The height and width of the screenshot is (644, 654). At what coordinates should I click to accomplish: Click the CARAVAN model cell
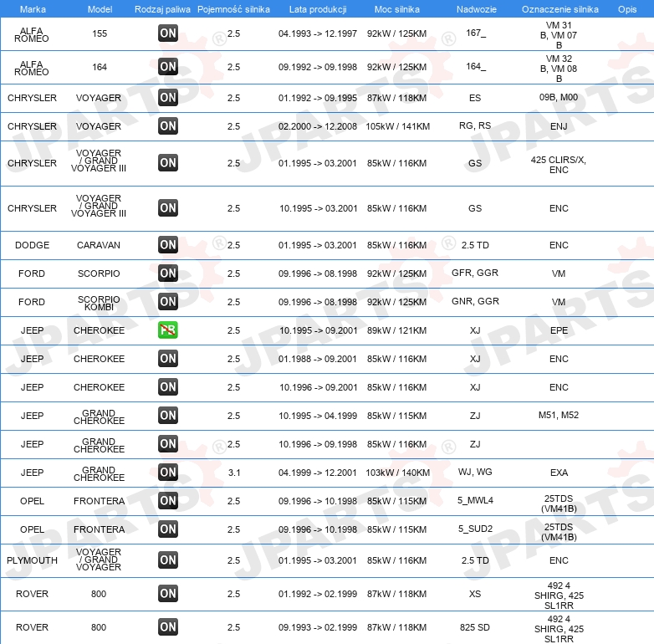pyautogui.click(x=99, y=245)
